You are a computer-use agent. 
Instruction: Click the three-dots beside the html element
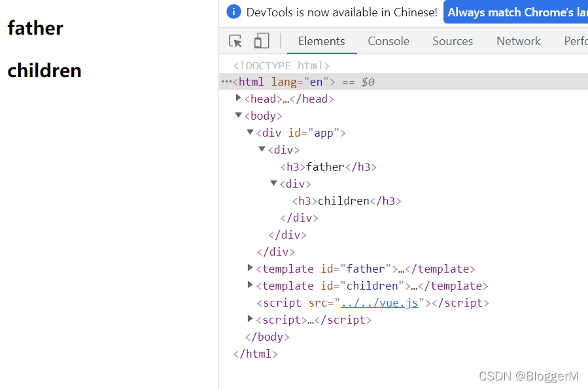[x=226, y=81]
